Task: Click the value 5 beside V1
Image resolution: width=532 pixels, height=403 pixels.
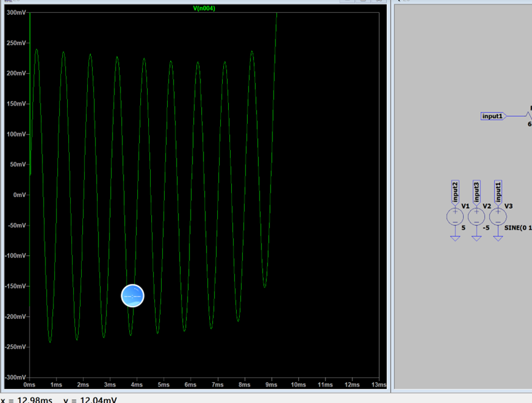Action: point(464,228)
